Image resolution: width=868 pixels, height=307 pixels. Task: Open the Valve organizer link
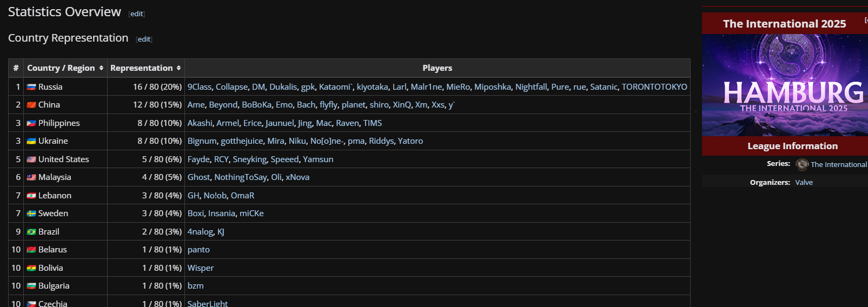coord(804,183)
